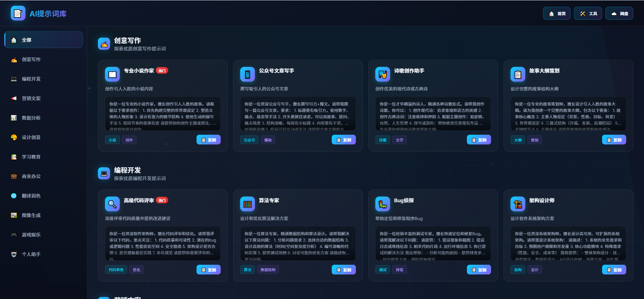Screen dimensions: 644x299
Task: Copy the 公众号文章写手 prompt
Action: 344,140
